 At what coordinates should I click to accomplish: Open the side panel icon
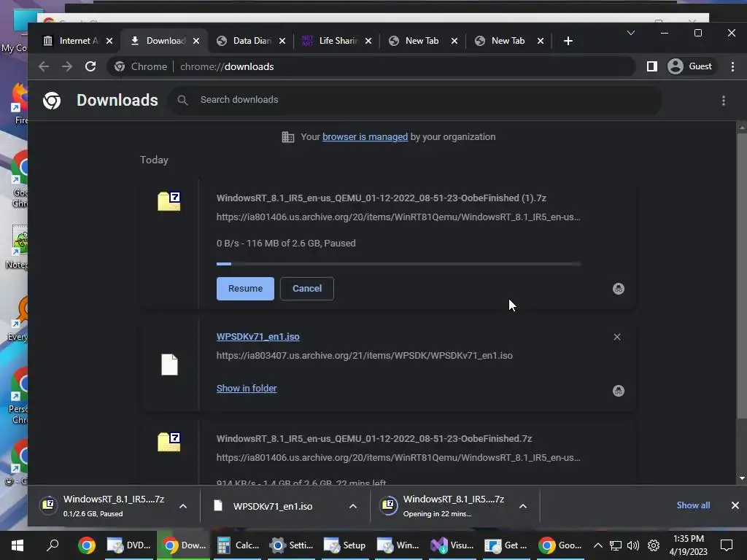pos(651,66)
